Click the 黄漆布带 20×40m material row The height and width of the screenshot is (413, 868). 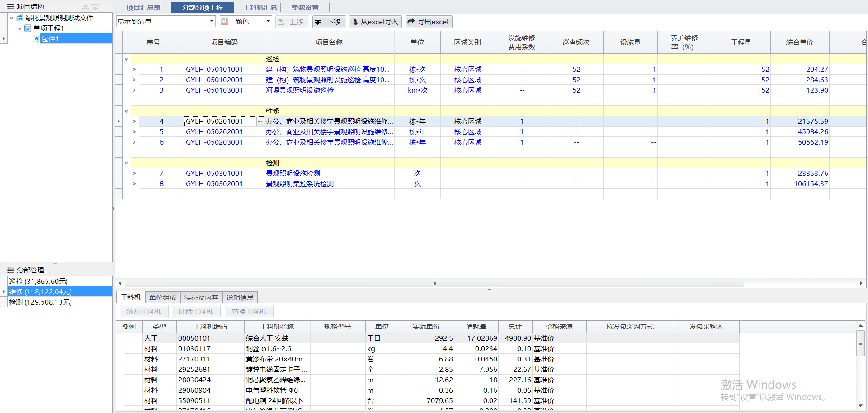point(432,359)
